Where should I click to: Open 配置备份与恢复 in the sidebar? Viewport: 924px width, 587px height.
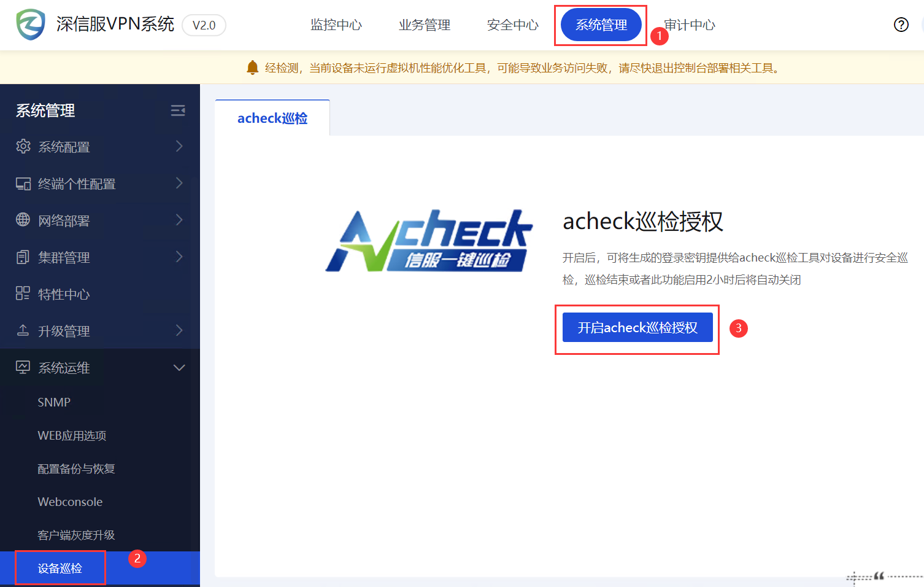click(76, 468)
